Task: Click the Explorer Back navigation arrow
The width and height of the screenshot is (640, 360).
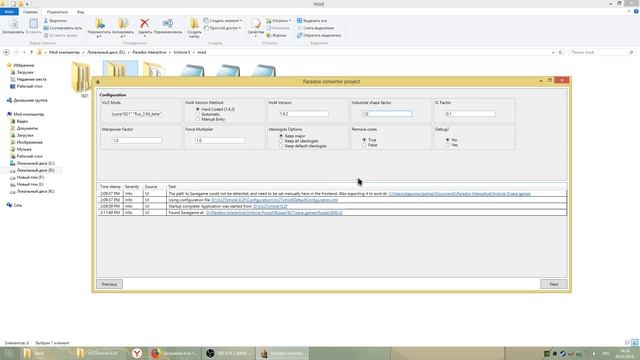Action: pos(6,52)
